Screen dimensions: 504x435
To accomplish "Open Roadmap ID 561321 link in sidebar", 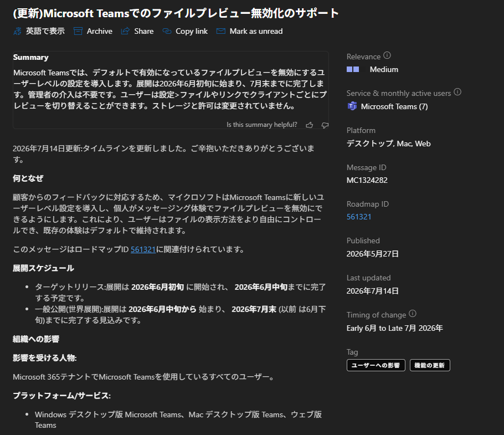I will click(359, 217).
